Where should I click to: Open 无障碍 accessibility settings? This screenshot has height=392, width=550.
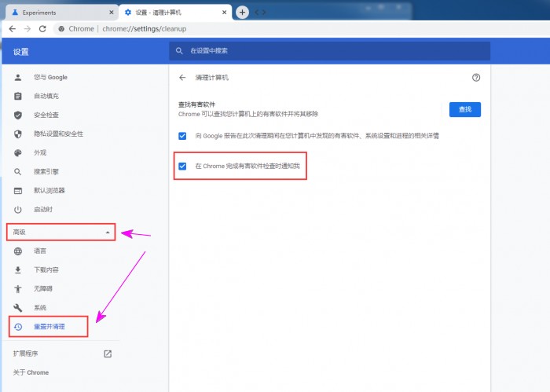point(42,289)
